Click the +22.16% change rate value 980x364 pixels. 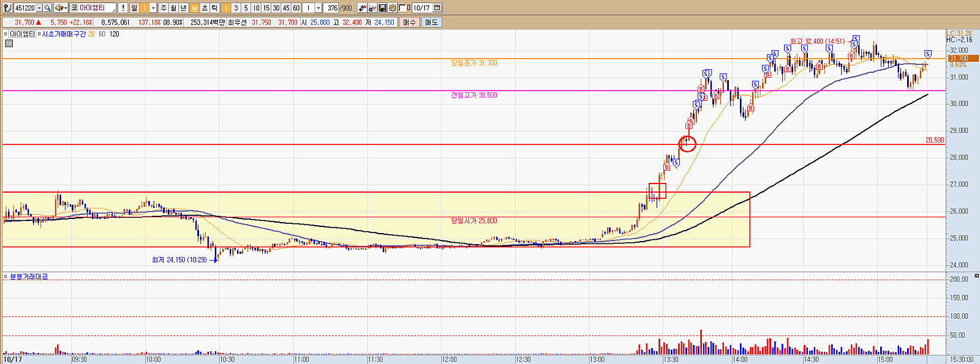[81, 22]
